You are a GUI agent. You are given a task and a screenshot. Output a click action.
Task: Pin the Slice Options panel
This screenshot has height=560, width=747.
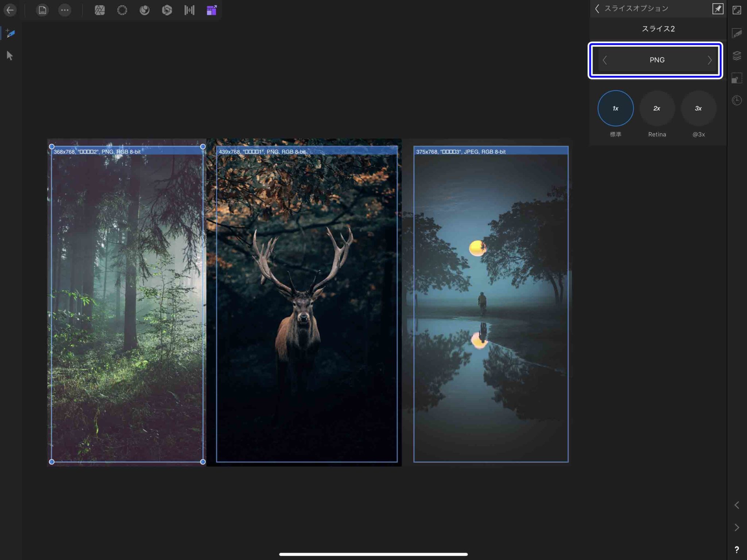coord(718,8)
